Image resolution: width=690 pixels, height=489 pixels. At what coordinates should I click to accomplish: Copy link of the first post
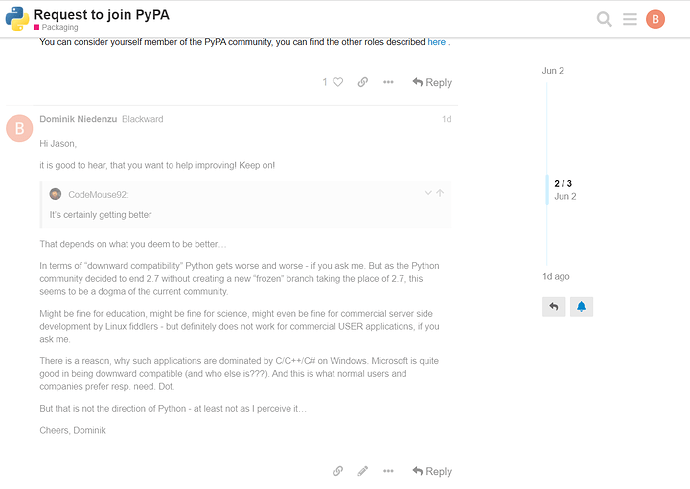point(363,82)
